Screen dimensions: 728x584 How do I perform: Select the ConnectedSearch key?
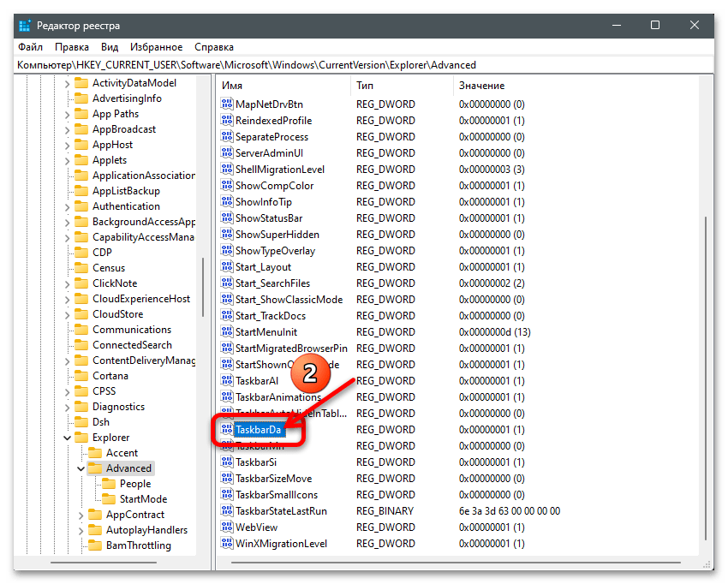[x=132, y=344]
